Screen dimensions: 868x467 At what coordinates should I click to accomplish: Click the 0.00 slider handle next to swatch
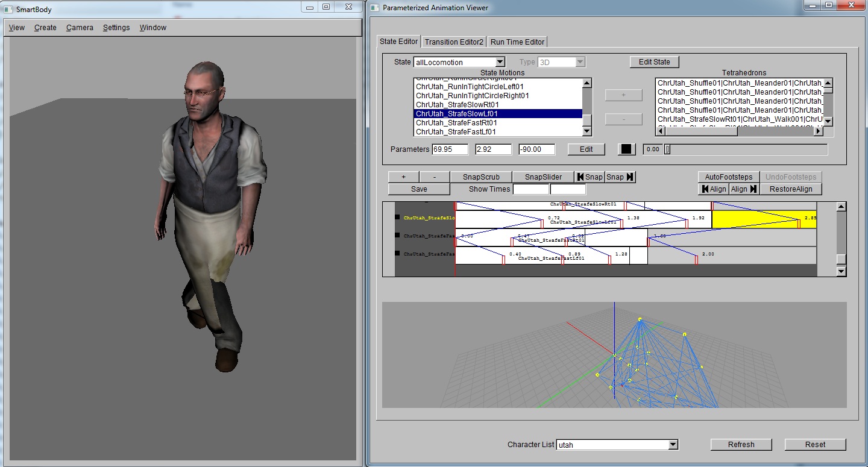(x=667, y=149)
